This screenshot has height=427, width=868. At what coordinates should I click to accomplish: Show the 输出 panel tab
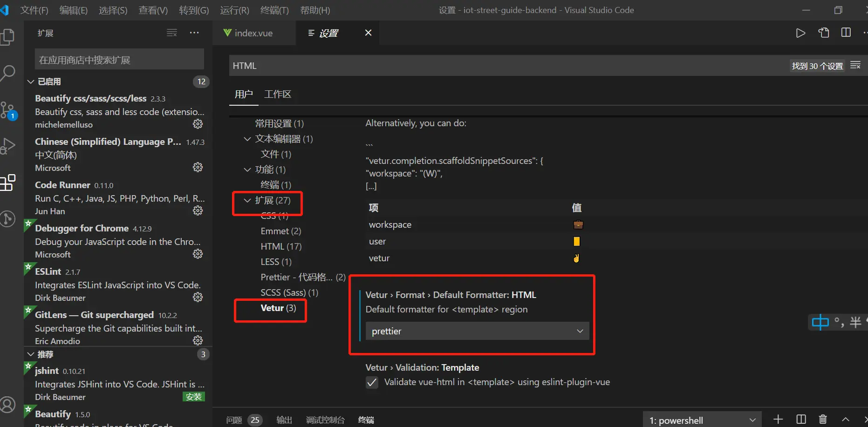click(x=284, y=420)
